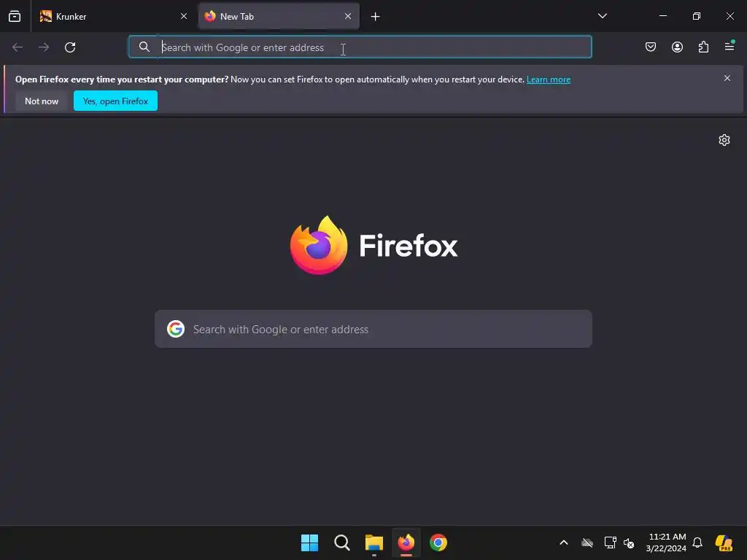Close the Firefox window

[729, 16]
